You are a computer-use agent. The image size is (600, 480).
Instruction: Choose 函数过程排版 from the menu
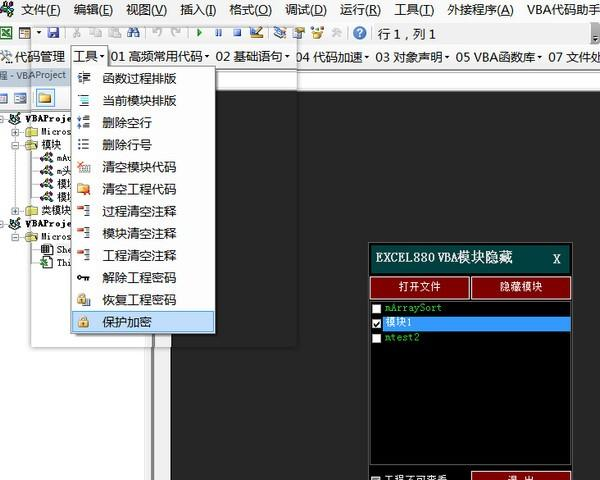[143, 78]
